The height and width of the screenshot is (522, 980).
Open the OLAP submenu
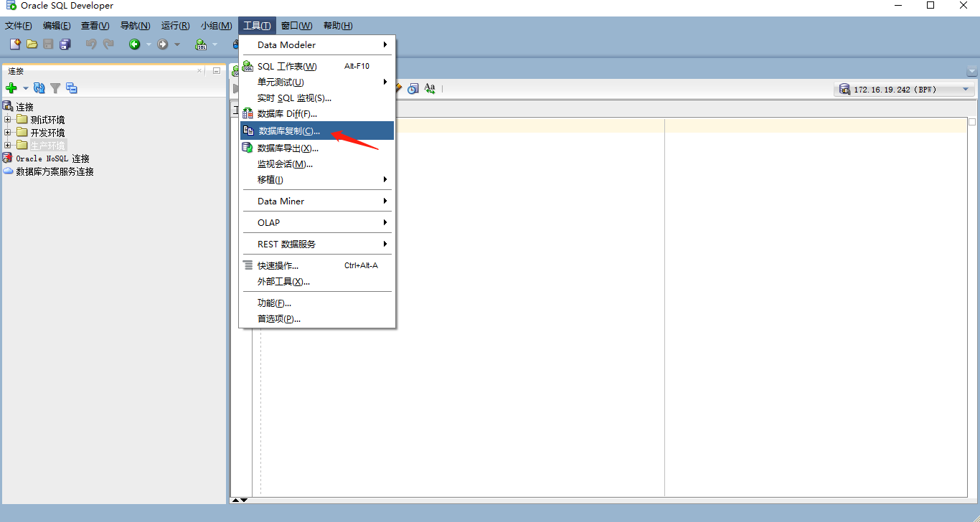317,222
